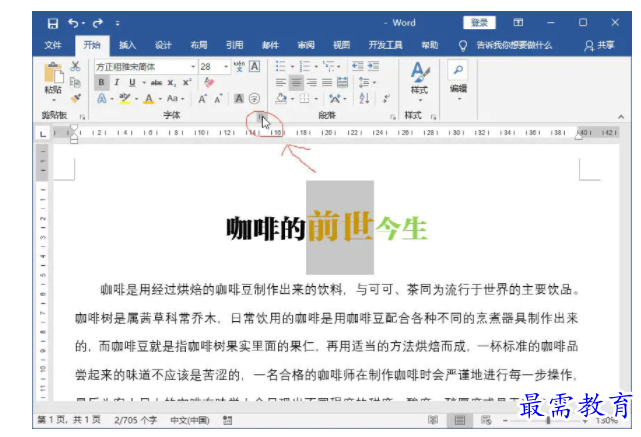This screenshot has width=641, height=437.
Task: Open the multilevel list dropdown
Action: tap(338, 66)
